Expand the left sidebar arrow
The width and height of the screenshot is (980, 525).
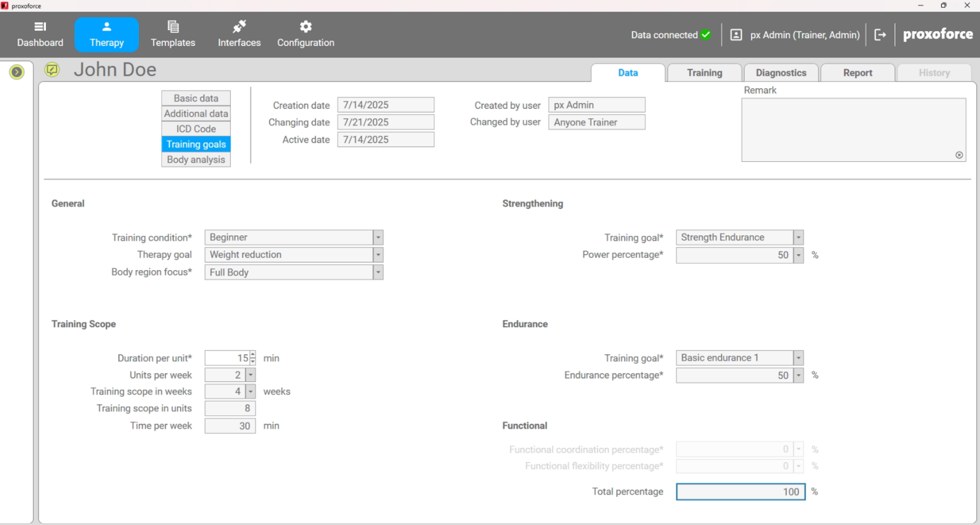[x=17, y=72]
